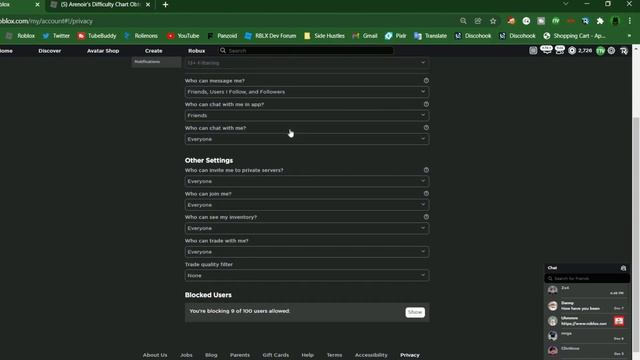The height and width of the screenshot is (360, 640).
Task: Open the private servers invite dropdown
Action: coord(307,181)
